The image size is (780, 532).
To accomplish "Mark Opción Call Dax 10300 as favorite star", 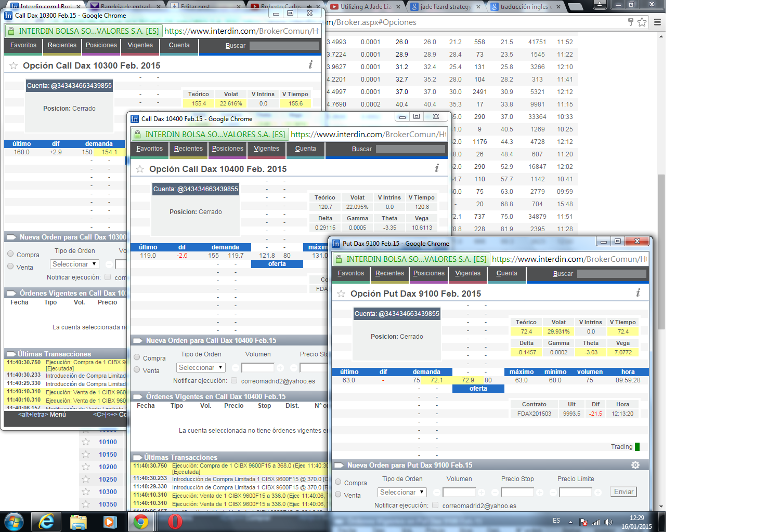I will tap(14, 65).
